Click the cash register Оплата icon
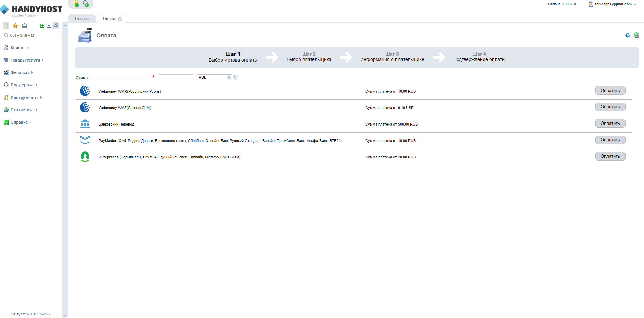Image resolution: width=644 pixels, height=318 pixels. pos(85,35)
